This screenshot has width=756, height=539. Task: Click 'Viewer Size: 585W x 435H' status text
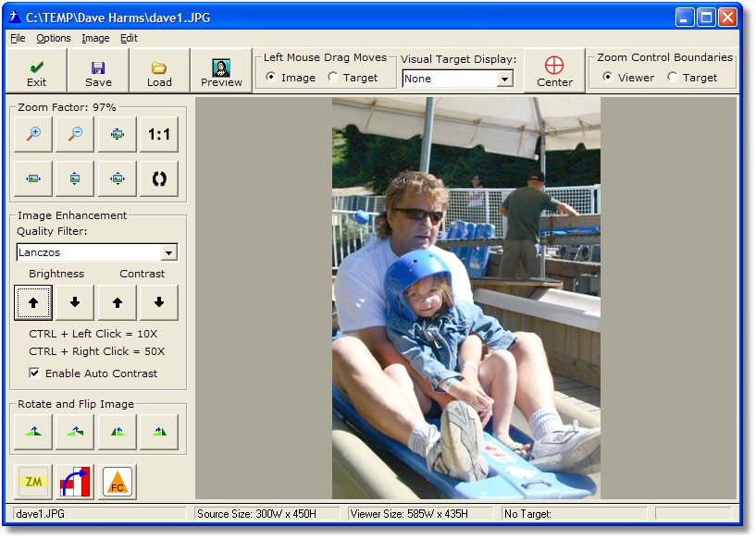click(409, 514)
